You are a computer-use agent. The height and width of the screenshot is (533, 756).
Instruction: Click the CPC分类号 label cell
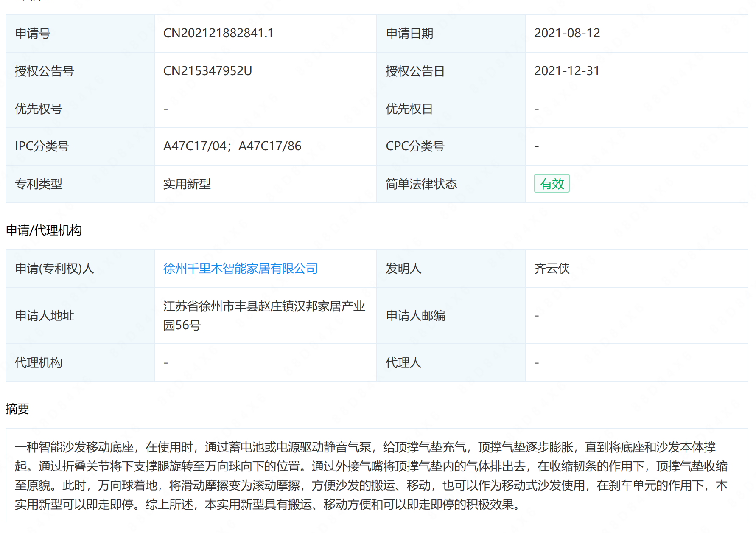451,146
